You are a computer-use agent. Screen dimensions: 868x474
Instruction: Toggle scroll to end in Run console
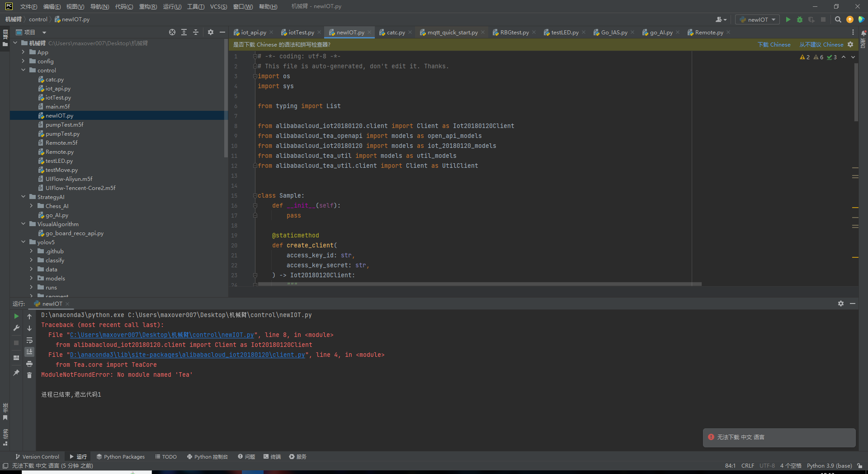(29, 352)
